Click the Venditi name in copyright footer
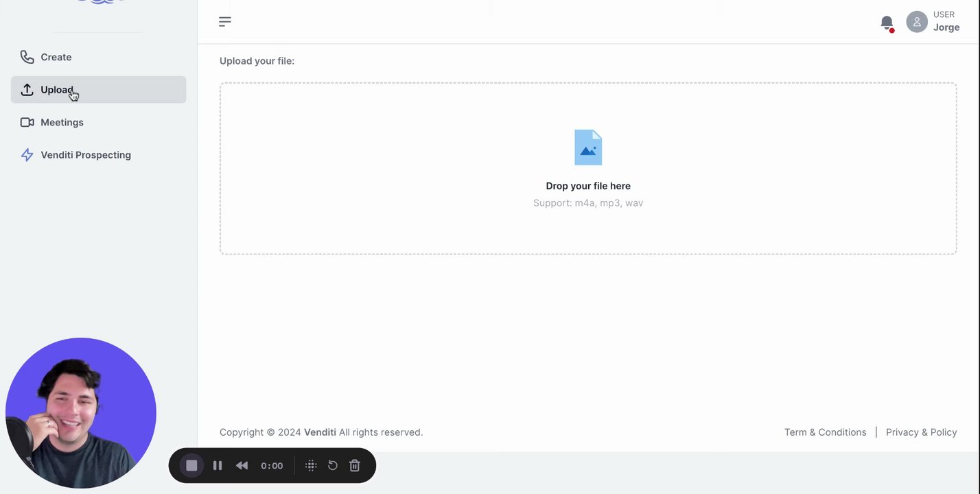 [320, 432]
